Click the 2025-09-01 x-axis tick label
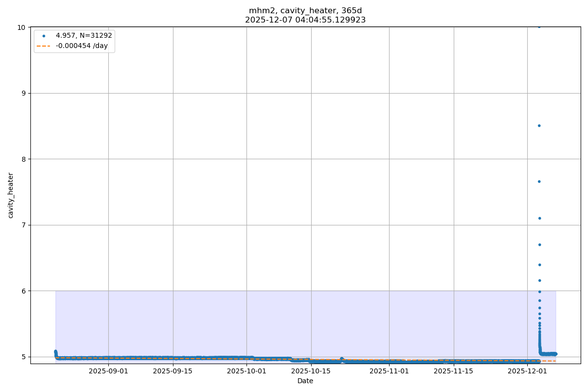The width and height of the screenshot is (588, 392). tap(108, 371)
